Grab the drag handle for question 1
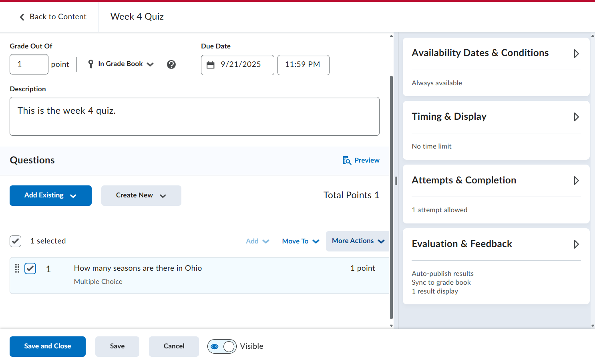595x364 pixels. (x=17, y=268)
